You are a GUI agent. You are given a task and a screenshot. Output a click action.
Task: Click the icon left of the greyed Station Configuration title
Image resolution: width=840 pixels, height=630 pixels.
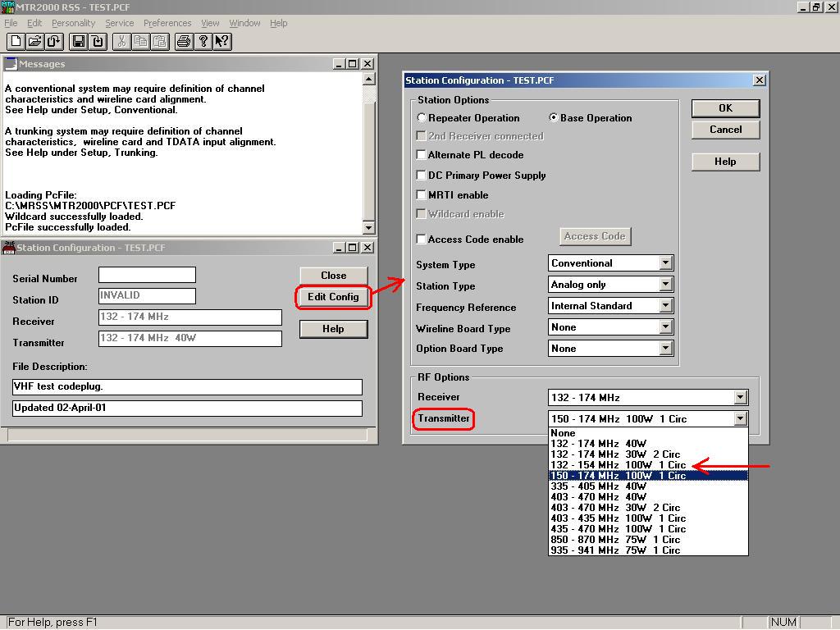coord(8,248)
